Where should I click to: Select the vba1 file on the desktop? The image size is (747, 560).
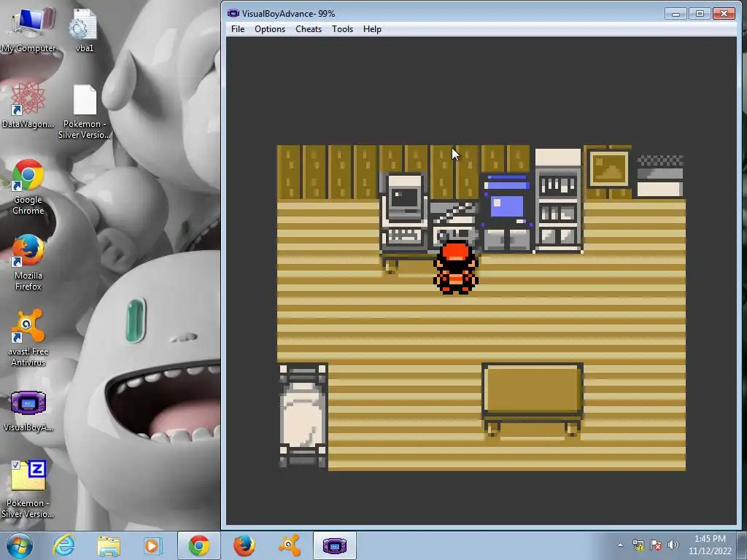[85, 29]
